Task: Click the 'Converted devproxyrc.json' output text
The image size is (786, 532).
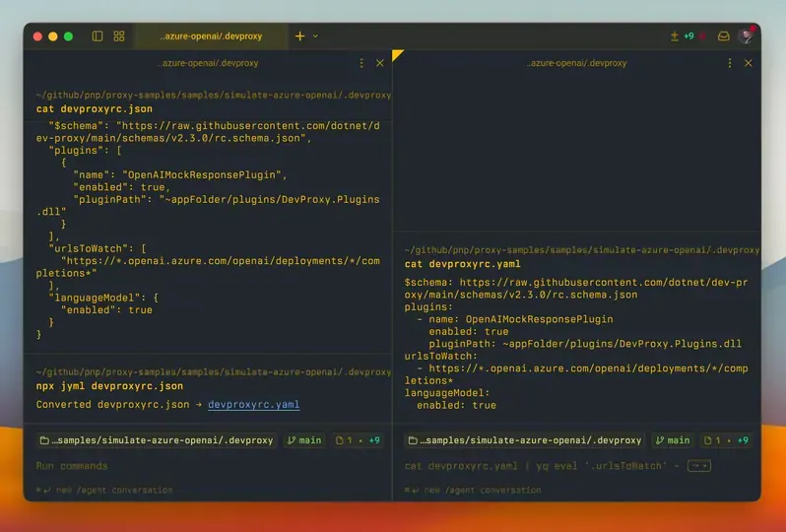Action: point(113,405)
